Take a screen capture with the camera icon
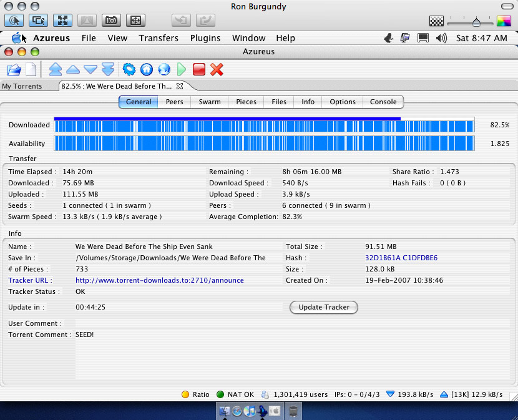 tap(111, 20)
